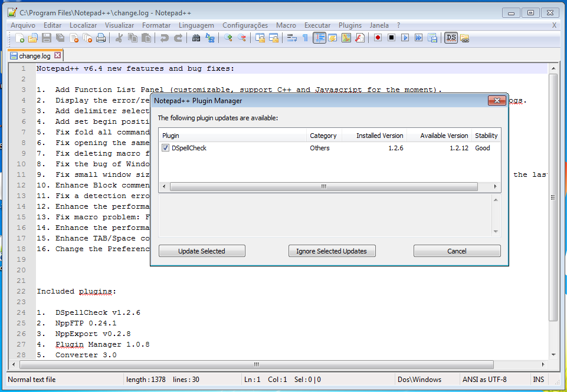Click the Paste icon
This screenshot has width=567, height=392.
point(146,38)
